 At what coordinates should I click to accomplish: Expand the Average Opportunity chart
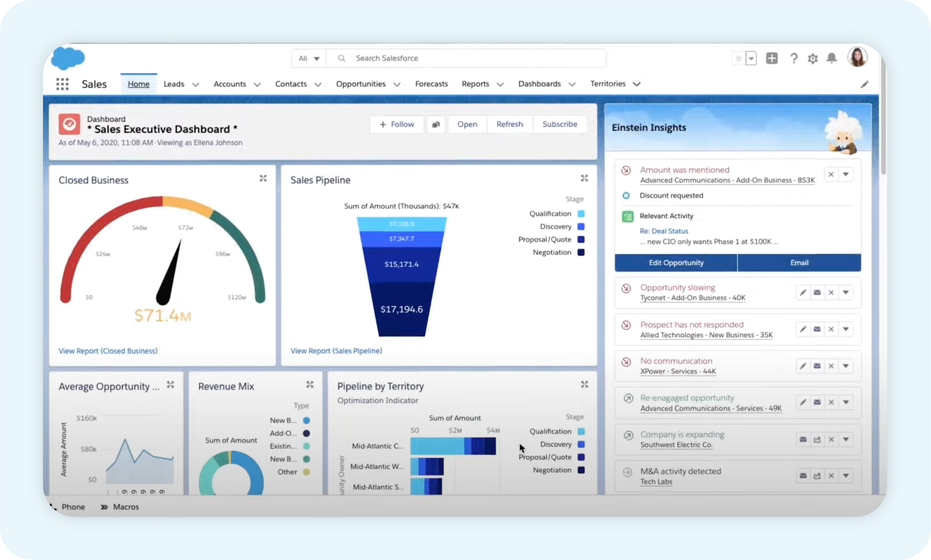(x=171, y=385)
